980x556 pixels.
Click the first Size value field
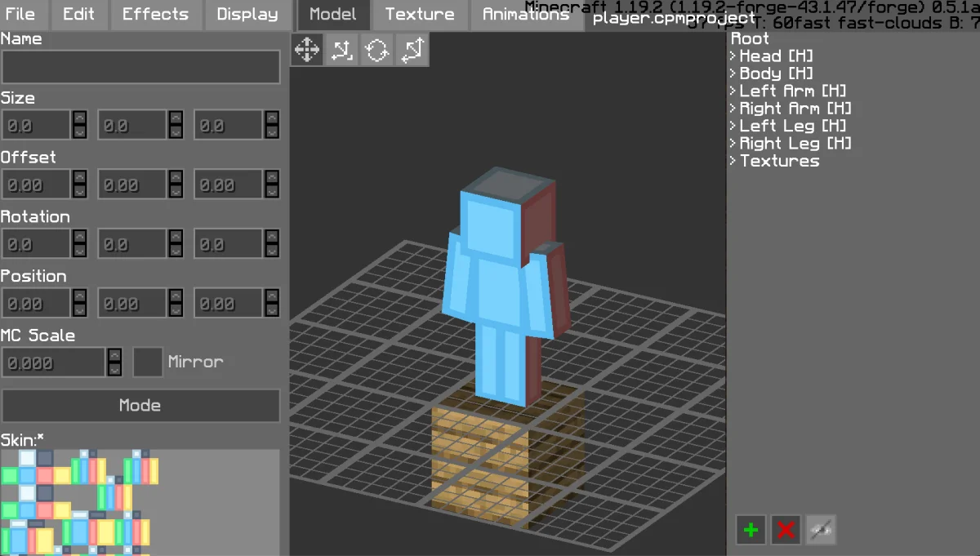click(x=37, y=126)
